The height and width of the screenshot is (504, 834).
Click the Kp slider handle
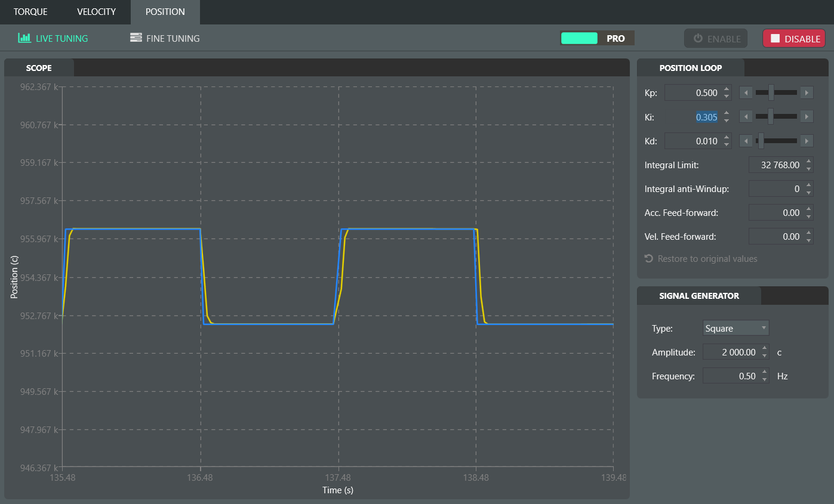[x=771, y=92]
